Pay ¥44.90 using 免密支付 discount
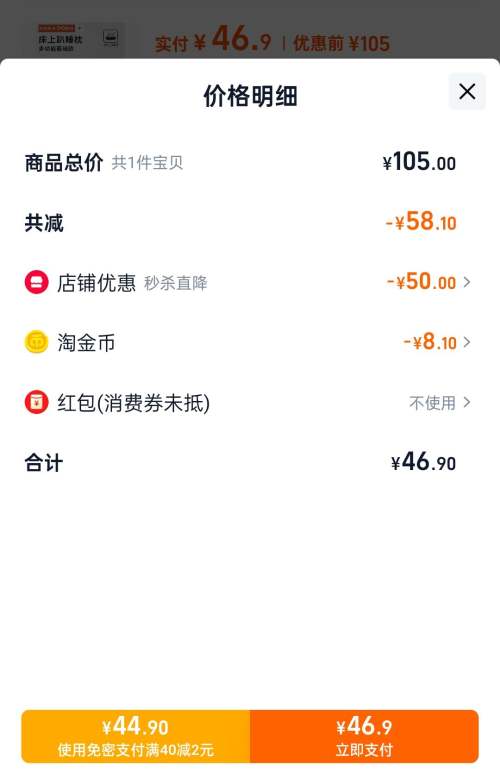Screen dimensions: 500x784 pyautogui.click(x=136, y=736)
